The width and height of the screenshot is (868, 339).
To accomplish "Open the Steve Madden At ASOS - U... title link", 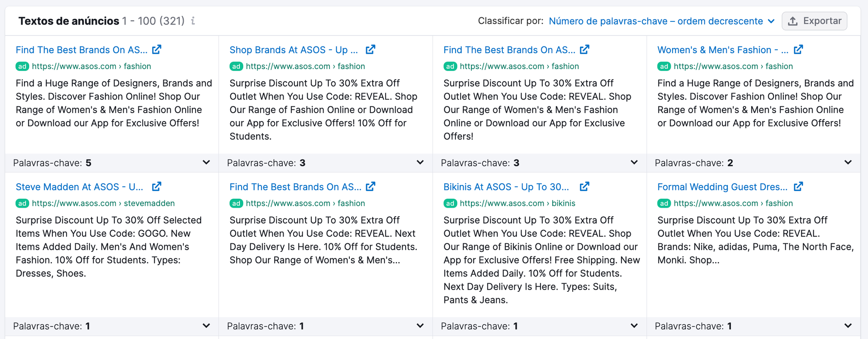I will 79,187.
